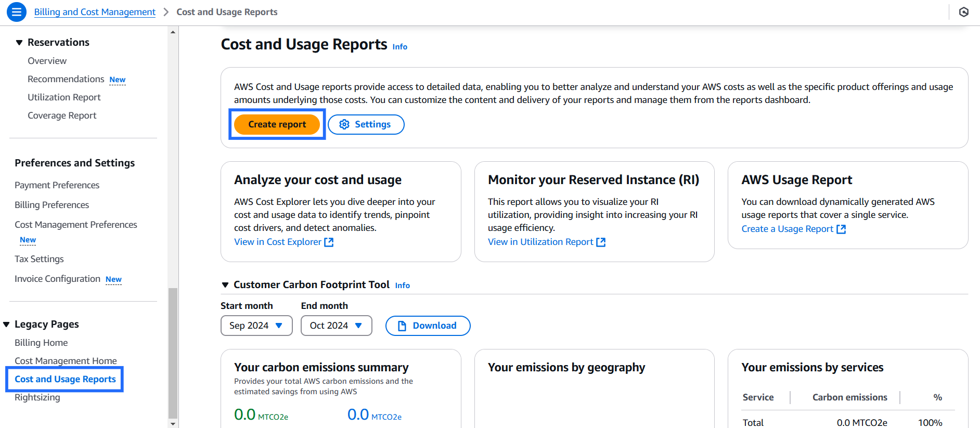The image size is (980, 428).
Task: Follow the View in Cost Explorer link
Action: [278, 242]
